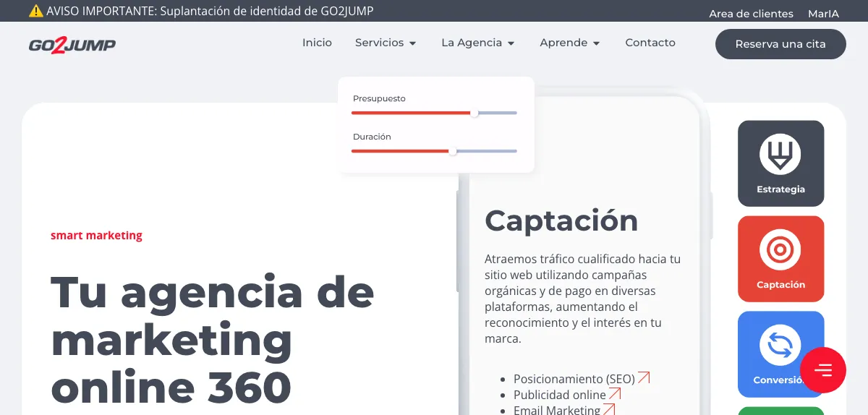Open the Contacto page

pos(650,43)
